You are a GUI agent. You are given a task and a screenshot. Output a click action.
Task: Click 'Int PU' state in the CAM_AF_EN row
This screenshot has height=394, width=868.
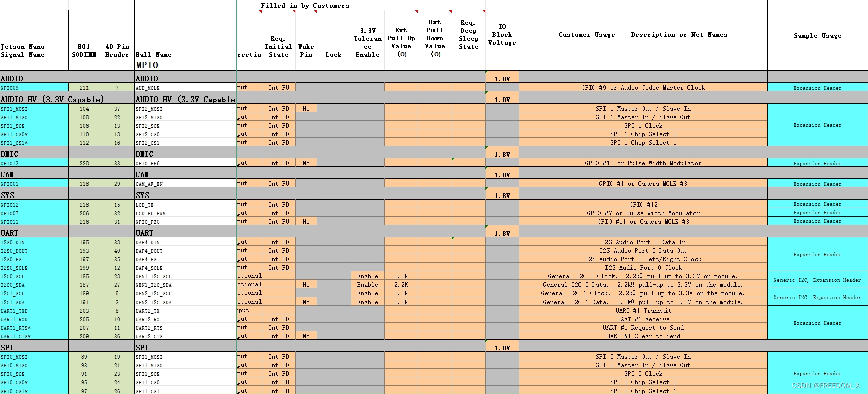(279, 183)
